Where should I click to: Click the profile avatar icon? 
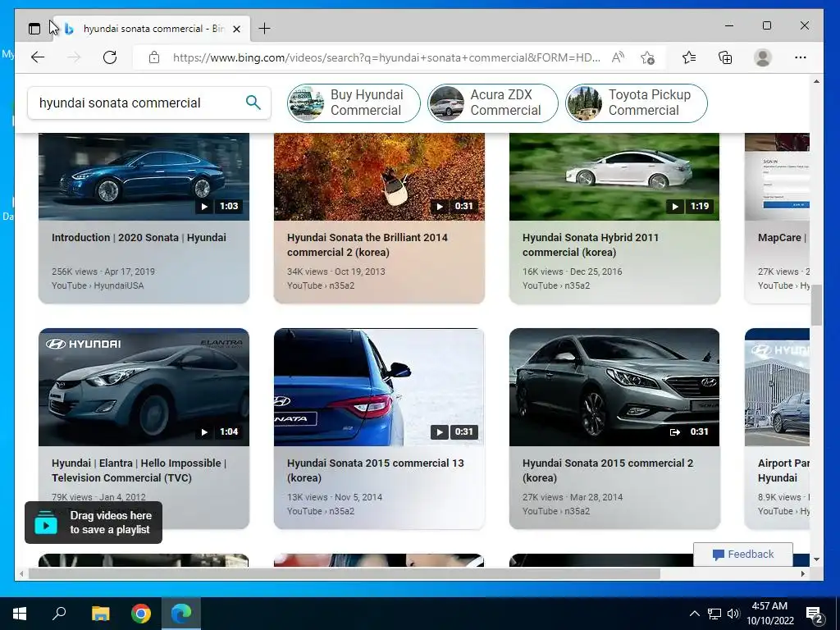pyautogui.click(x=762, y=57)
